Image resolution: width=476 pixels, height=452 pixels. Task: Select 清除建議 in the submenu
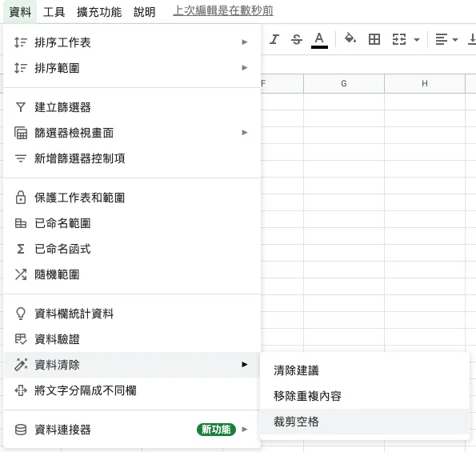pos(365,370)
